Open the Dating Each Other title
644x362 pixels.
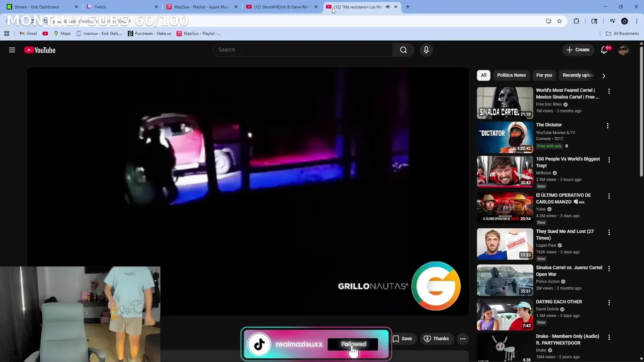tap(559, 302)
